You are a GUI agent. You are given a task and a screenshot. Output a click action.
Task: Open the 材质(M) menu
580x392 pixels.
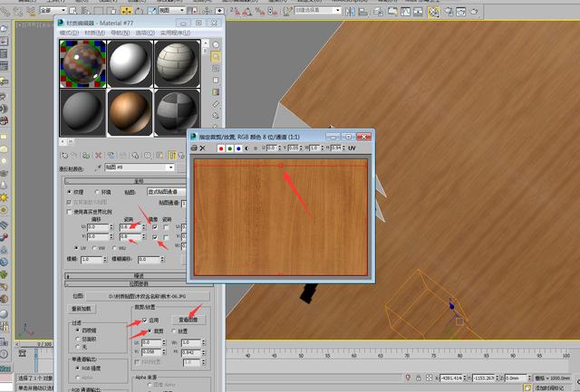96,31
